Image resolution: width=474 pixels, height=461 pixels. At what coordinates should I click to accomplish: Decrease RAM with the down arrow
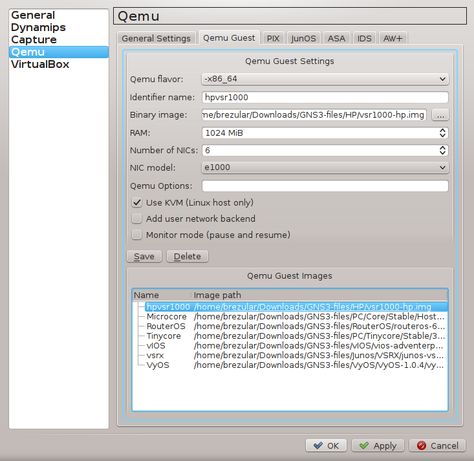pos(442,135)
